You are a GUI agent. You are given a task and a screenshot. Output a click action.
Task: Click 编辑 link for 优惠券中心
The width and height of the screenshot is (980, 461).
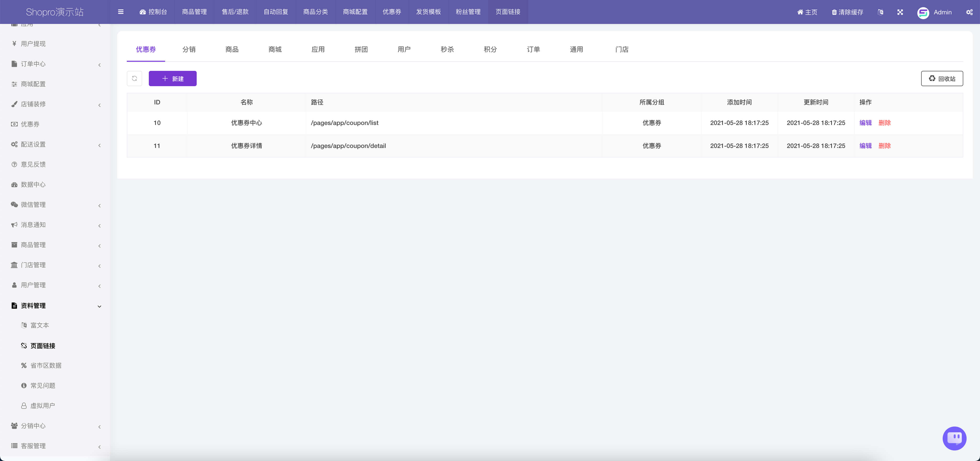[x=864, y=123]
